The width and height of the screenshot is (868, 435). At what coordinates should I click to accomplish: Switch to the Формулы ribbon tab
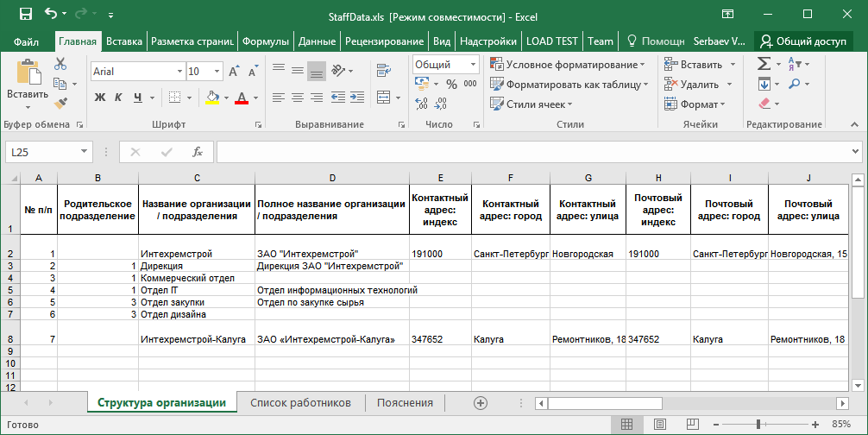266,41
